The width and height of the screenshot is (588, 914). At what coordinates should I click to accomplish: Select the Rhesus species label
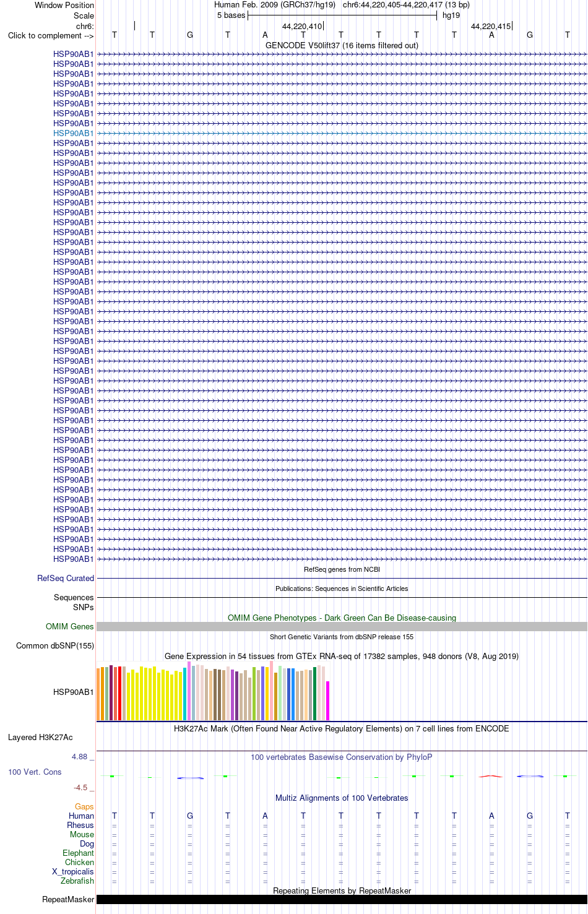pos(80,825)
